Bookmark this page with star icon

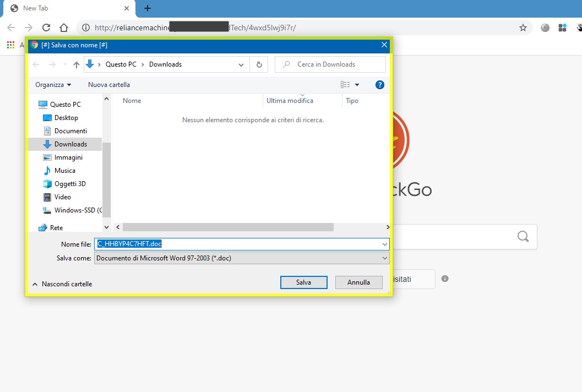[523, 28]
